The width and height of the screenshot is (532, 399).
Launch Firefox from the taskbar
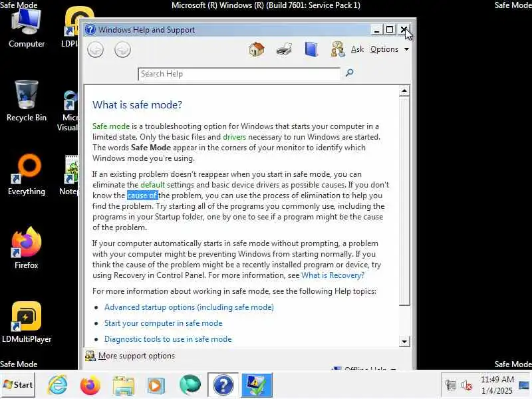(x=90, y=386)
